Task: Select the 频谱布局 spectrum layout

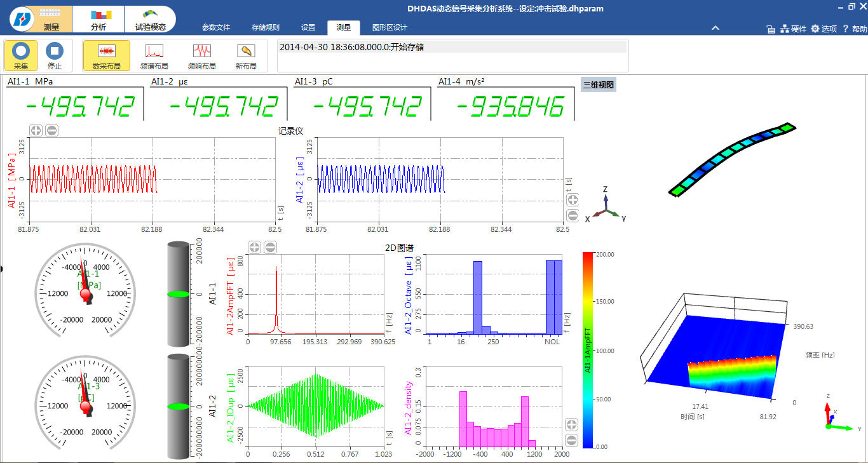Action: click(154, 55)
